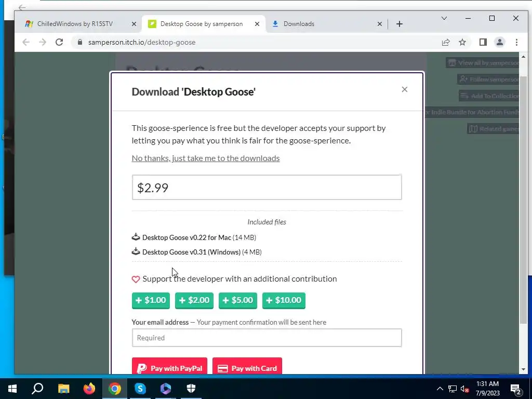
Task: Add $2.00 contribution
Action: 194,300
